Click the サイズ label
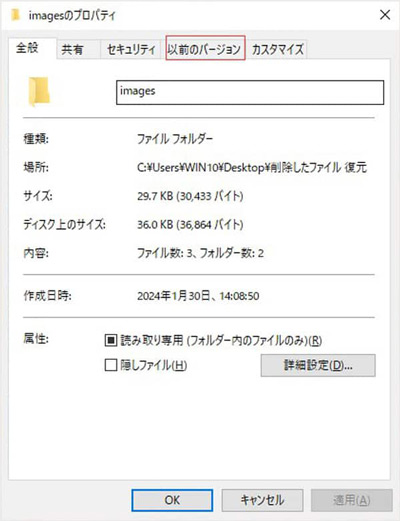Image resolution: width=400 pixels, height=521 pixels. [x=38, y=196]
